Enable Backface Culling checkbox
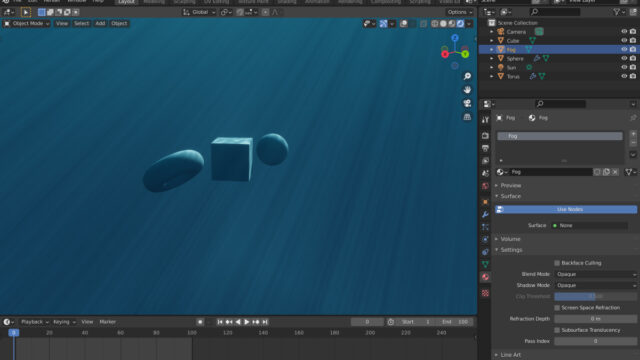Screen dimensions: 640x360 557,263
